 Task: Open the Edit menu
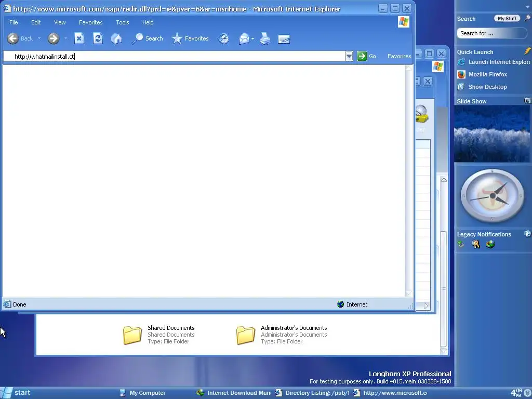pos(36,22)
